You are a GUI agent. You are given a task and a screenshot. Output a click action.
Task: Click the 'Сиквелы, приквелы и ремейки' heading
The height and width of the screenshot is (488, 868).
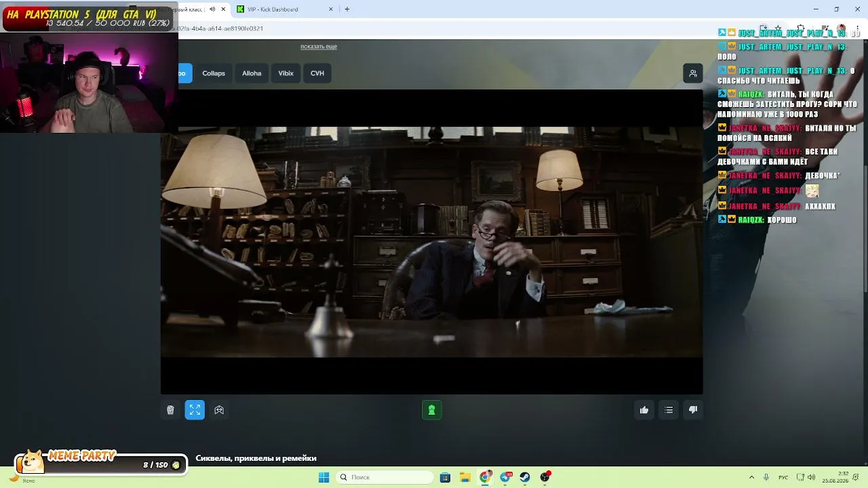click(x=256, y=458)
